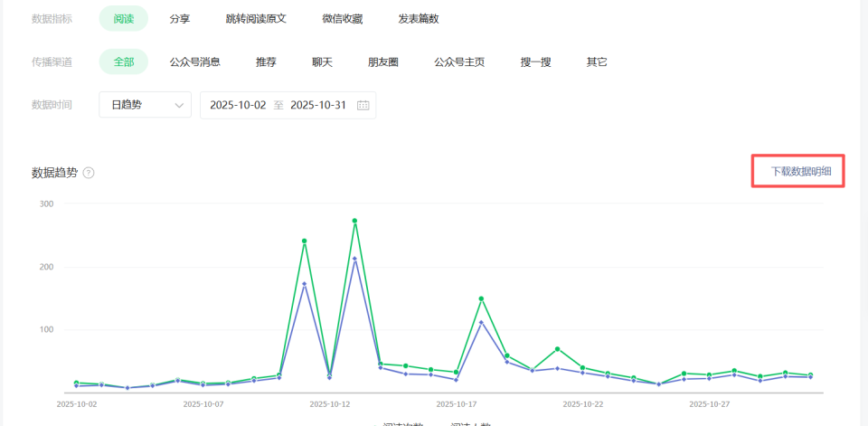Choose 推荐 channel filter
This screenshot has height=426, width=868.
tap(266, 62)
